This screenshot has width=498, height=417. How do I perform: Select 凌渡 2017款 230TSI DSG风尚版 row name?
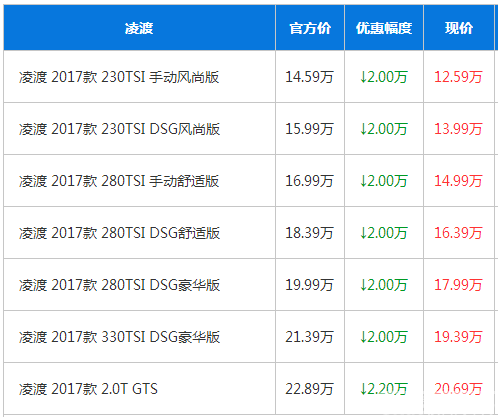(x=119, y=129)
